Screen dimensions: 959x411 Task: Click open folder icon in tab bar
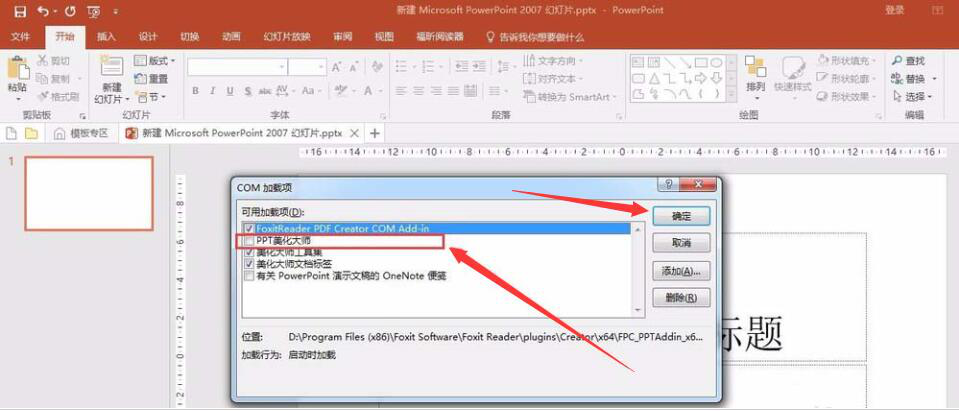[31, 133]
